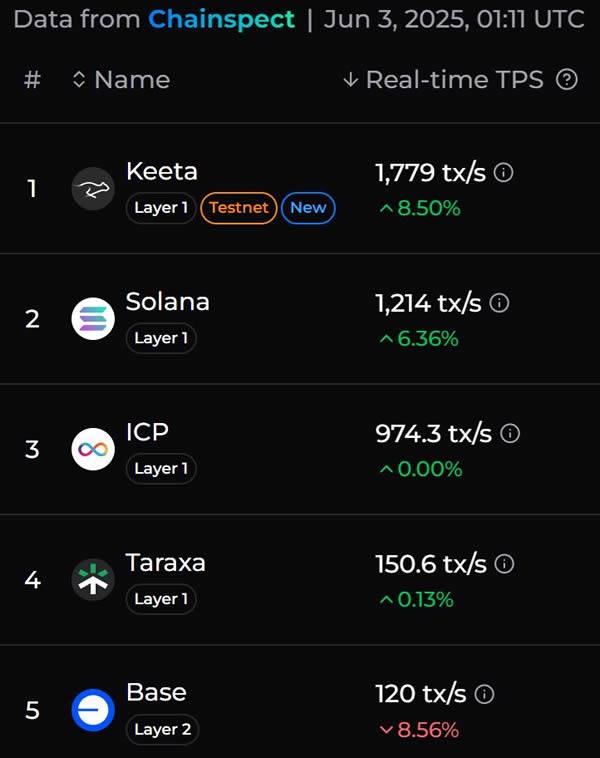This screenshot has width=600, height=758.
Task: Click Keeta's blue New tag
Action: pos(308,208)
